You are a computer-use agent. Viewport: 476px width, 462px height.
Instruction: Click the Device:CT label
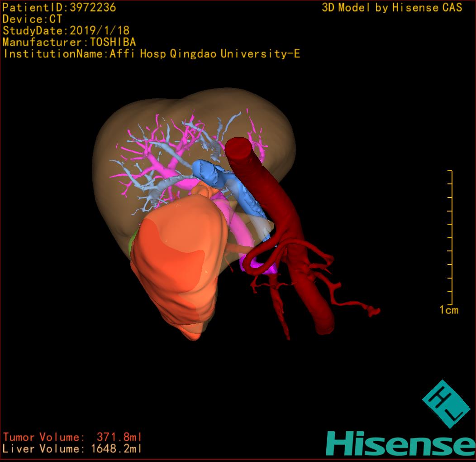click(32, 19)
